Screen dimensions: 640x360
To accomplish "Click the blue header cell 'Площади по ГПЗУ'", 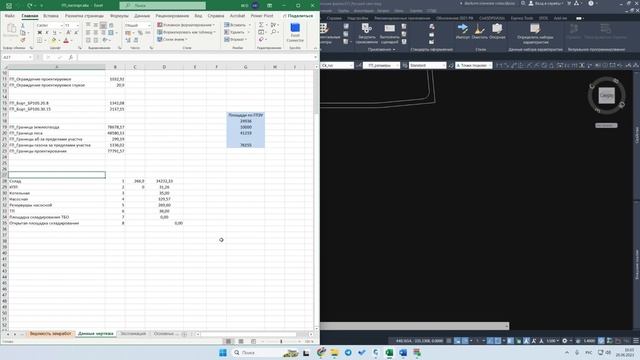I will pyautogui.click(x=245, y=115).
